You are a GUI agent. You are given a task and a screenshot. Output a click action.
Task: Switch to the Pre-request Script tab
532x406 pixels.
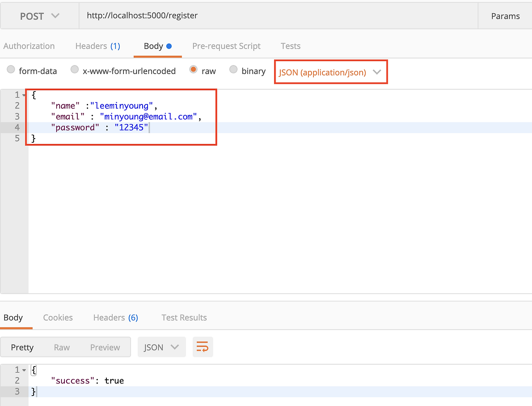[226, 46]
